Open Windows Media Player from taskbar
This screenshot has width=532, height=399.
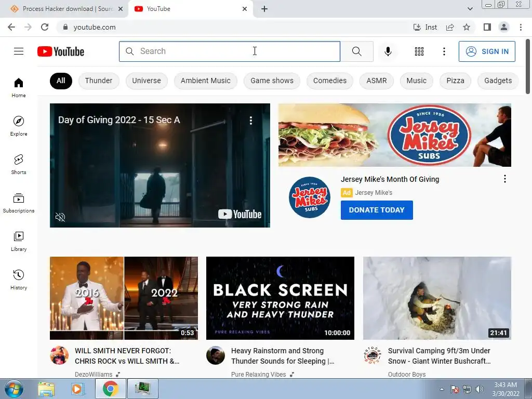(77, 389)
